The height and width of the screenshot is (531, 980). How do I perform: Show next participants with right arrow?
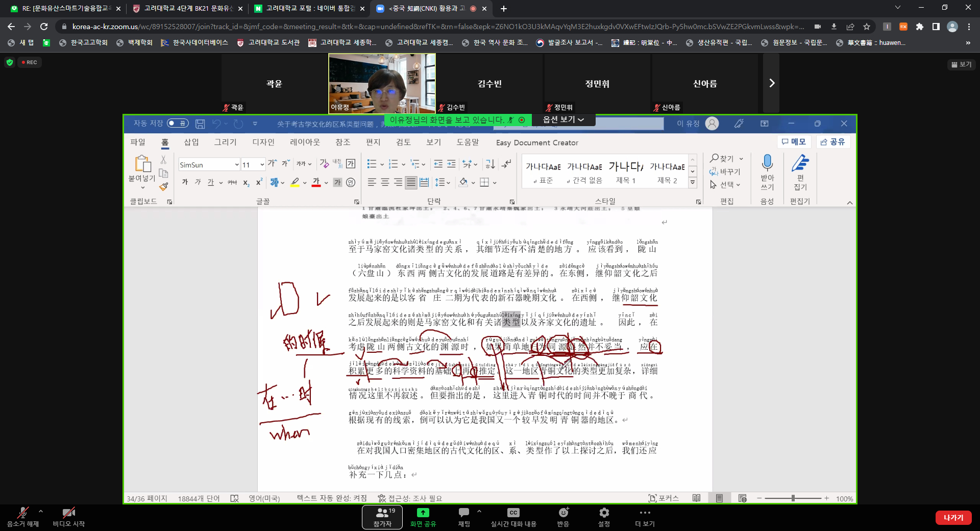tap(771, 83)
